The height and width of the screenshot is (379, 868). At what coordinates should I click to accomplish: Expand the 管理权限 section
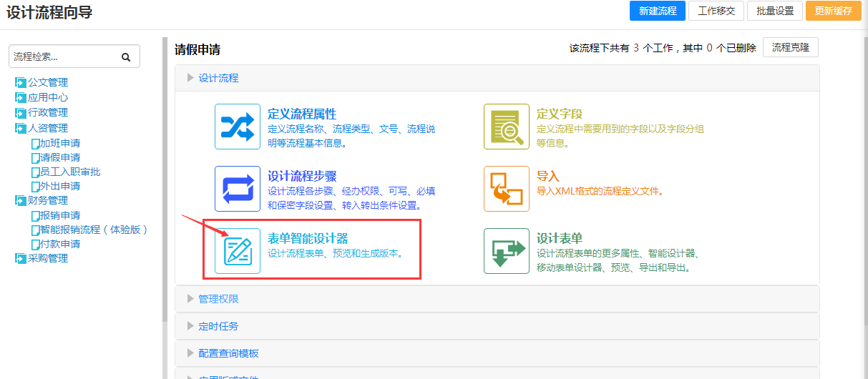(218, 299)
